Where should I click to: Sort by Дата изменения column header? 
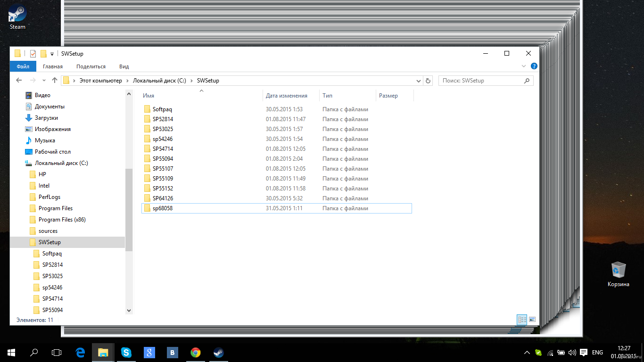point(287,96)
